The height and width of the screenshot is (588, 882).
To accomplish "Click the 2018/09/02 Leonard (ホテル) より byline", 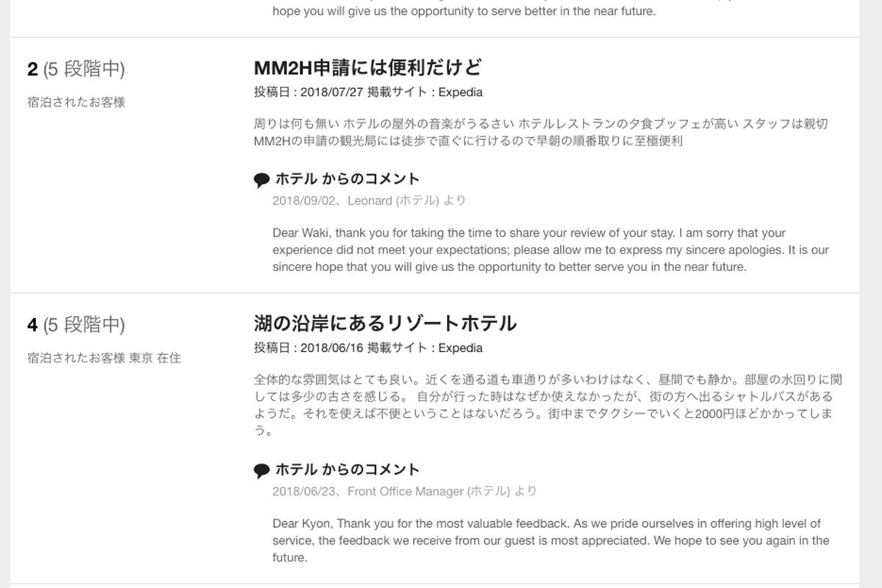I will 369,201.
